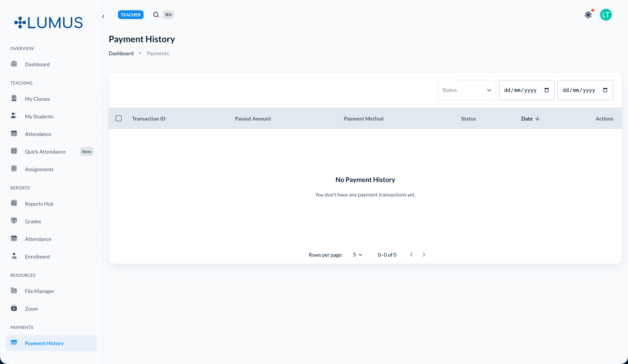Image resolution: width=628 pixels, height=364 pixels.
Task: Change rows per page dropdown showing 5
Action: (x=358, y=255)
